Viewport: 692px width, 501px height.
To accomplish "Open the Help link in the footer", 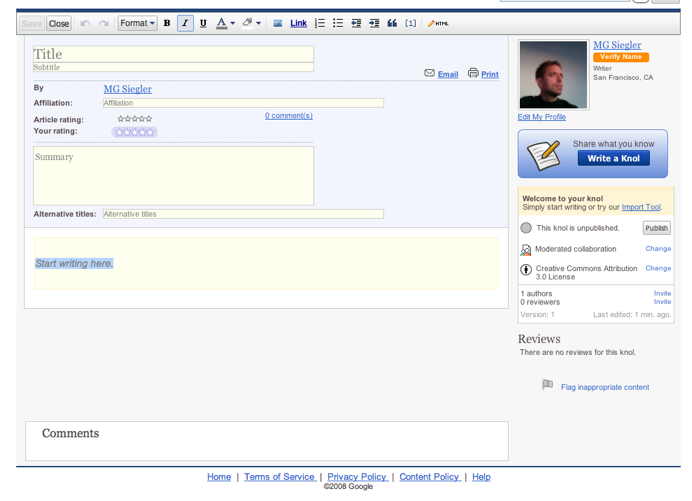I will 481,477.
